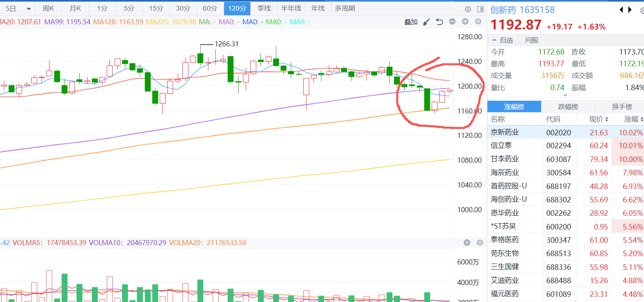Image resolution: width=644 pixels, height=302 pixels.
Task: Remove 创新药 from 自选 watchlist
Action: (x=503, y=40)
